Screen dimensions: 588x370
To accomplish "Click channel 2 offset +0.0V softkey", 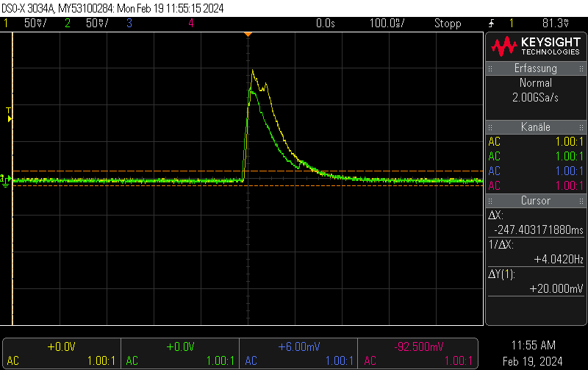I will 180,354.
